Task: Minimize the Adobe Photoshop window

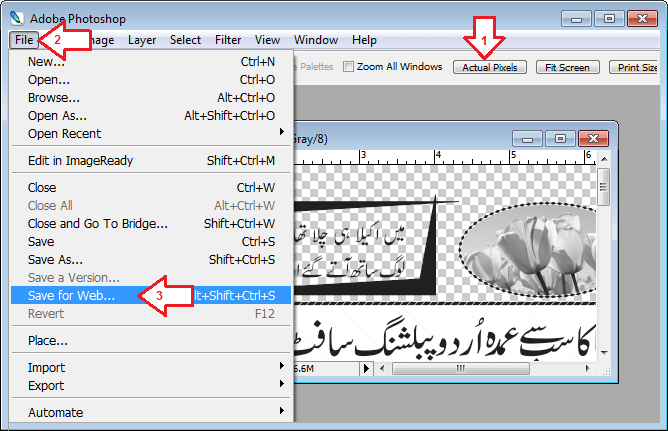Action: pyautogui.click(x=576, y=19)
